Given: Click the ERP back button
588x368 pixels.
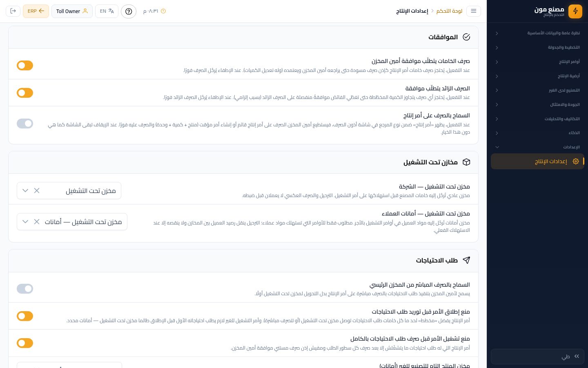Looking at the screenshot, I should [36, 11].
